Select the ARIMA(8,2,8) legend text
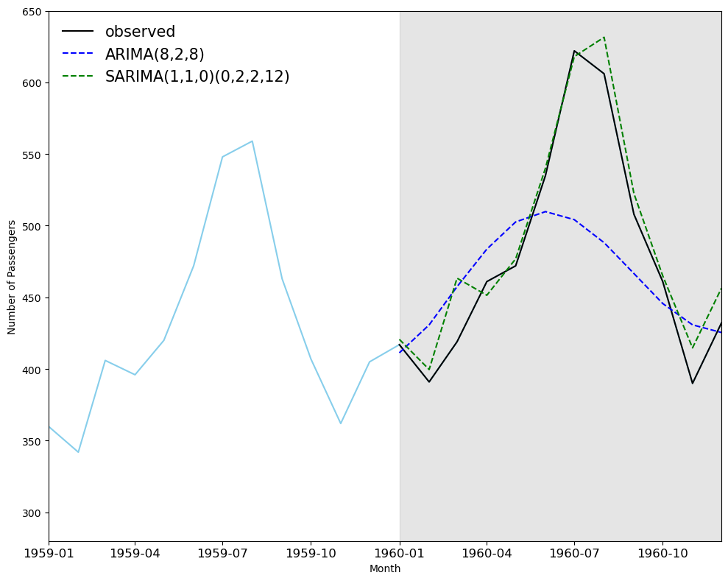Screen dimensions: 728x581 click(x=155, y=54)
